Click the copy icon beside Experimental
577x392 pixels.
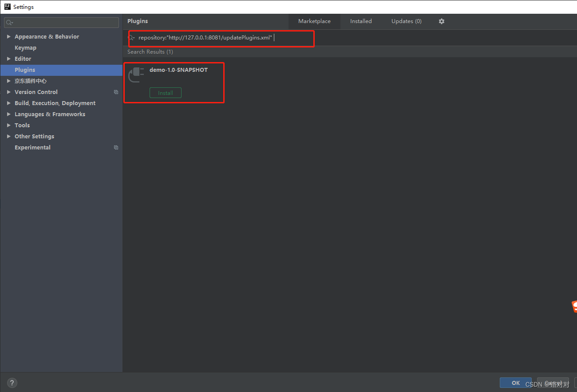point(116,148)
